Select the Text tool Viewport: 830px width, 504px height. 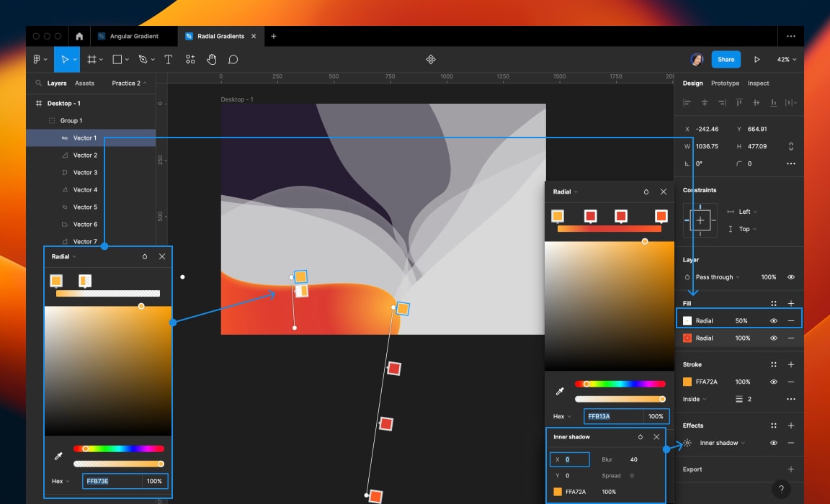tap(169, 59)
